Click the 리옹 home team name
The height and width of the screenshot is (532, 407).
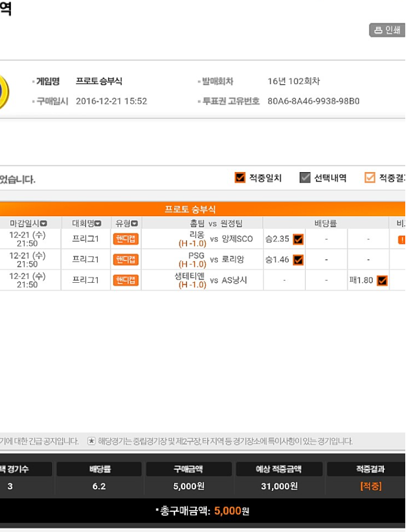pos(197,235)
